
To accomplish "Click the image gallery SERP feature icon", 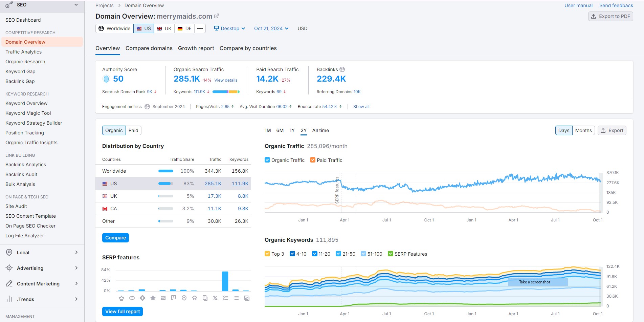I will pos(247,298).
